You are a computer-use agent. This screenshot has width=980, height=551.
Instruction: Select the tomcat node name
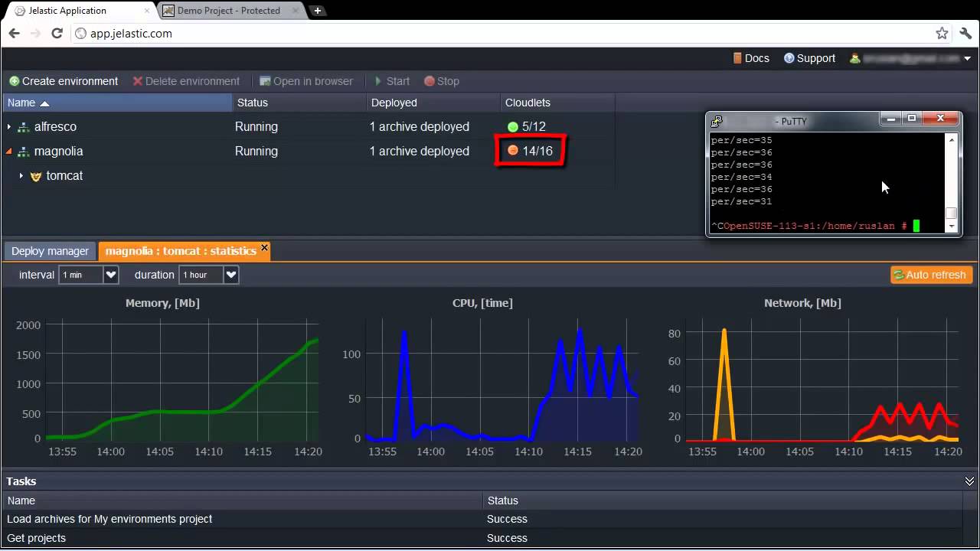point(64,176)
